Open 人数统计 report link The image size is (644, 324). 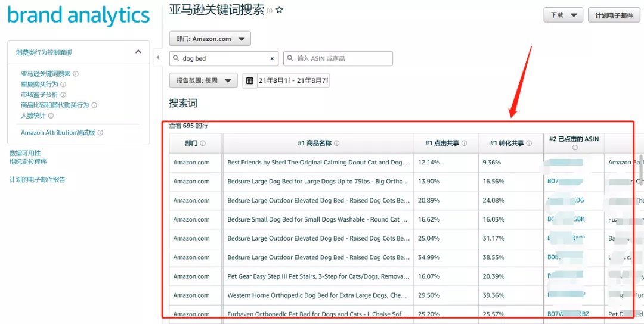tap(33, 116)
